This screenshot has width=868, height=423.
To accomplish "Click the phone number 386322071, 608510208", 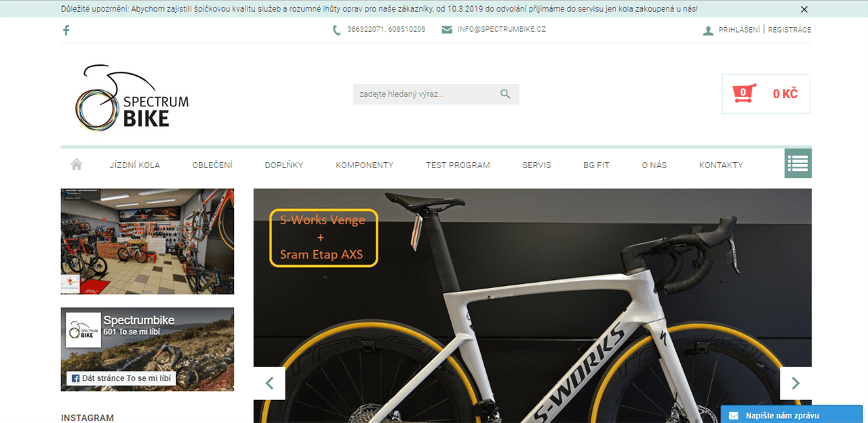I will [x=387, y=30].
